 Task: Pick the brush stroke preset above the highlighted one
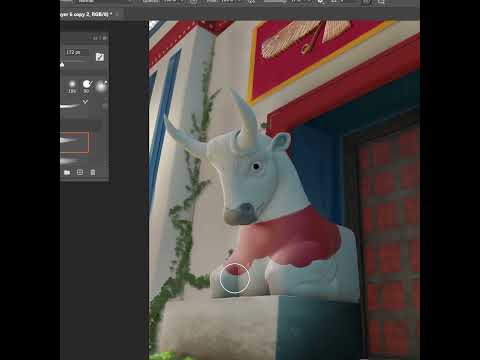(x=70, y=106)
